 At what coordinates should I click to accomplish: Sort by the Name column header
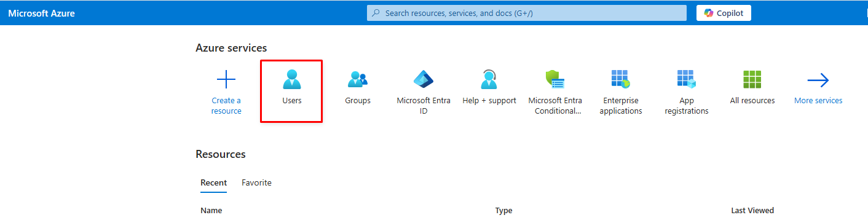coord(211,211)
